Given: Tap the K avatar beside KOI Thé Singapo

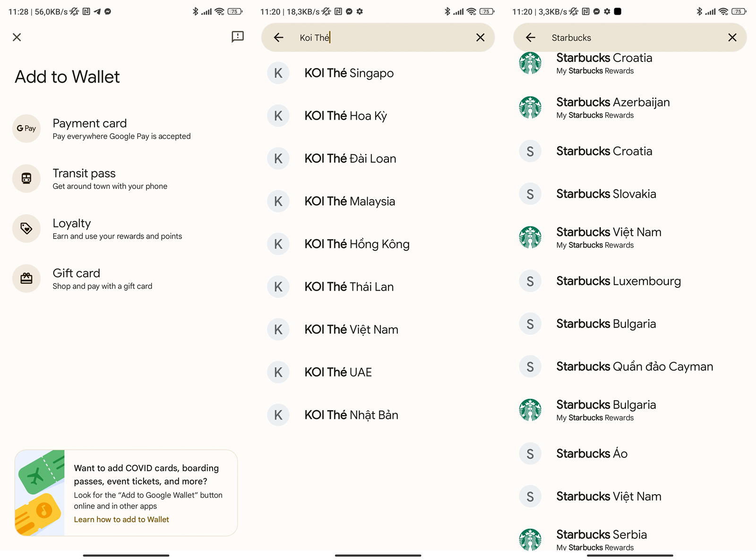Looking at the screenshot, I should 278,73.
